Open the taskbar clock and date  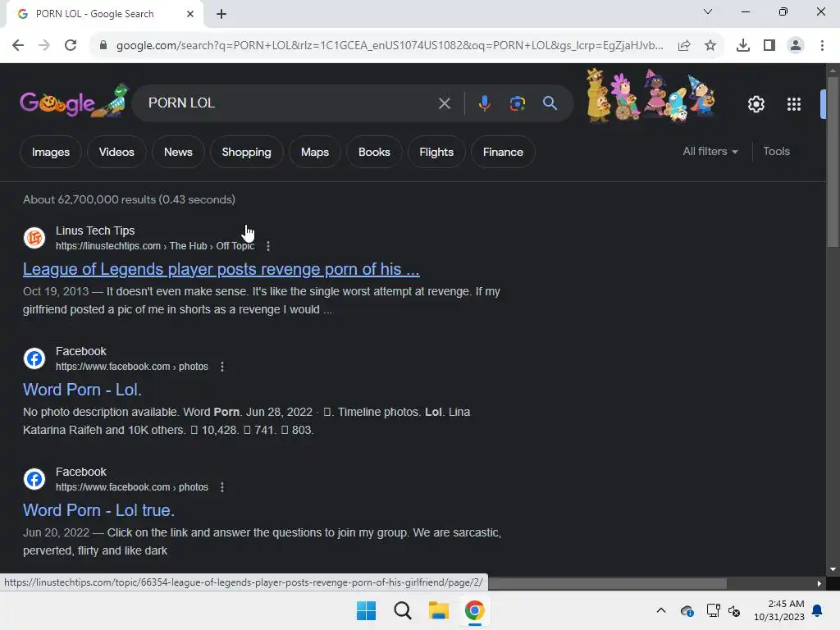(x=779, y=610)
